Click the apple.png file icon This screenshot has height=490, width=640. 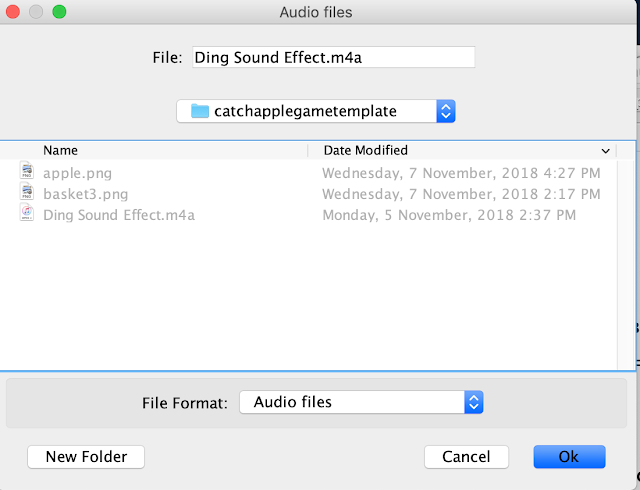click(x=27, y=172)
